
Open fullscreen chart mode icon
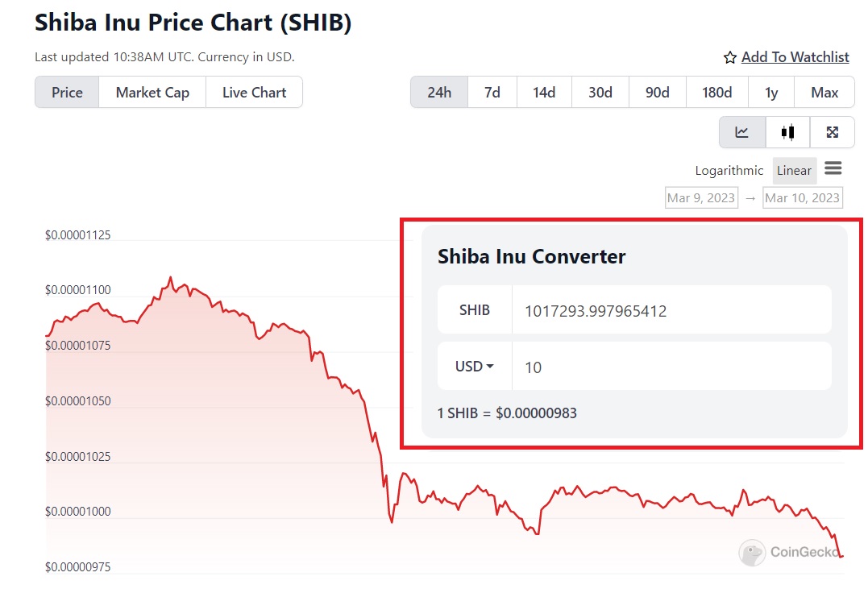pyautogui.click(x=833, y=132)
